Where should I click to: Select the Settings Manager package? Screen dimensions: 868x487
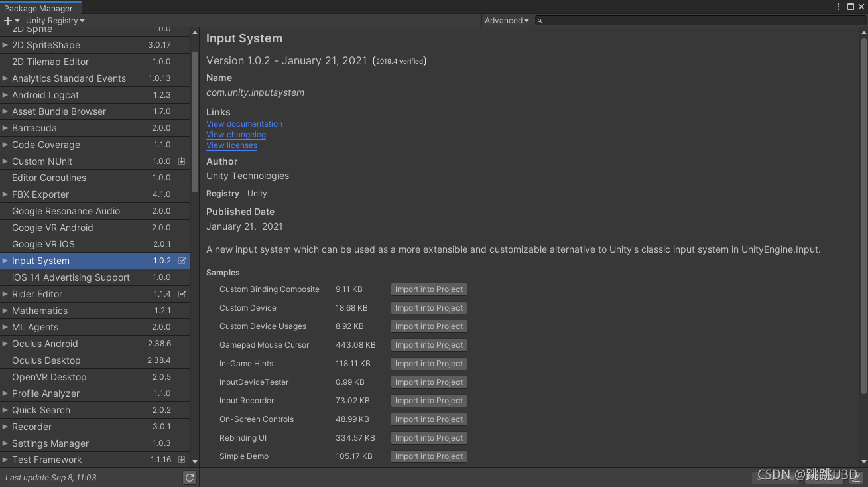click(x=95, y=443)
